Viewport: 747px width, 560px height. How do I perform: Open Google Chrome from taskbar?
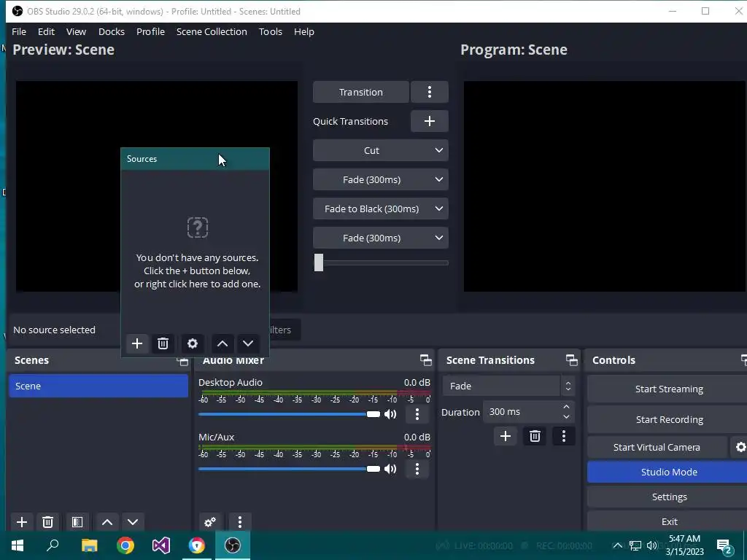[x=125, y=545]
